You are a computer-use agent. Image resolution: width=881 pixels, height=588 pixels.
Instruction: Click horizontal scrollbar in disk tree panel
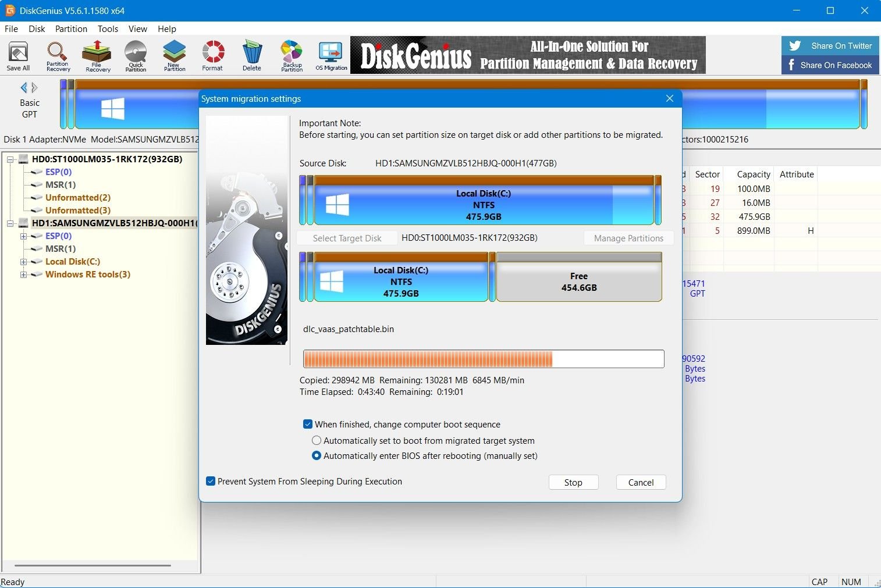[93, 565]
